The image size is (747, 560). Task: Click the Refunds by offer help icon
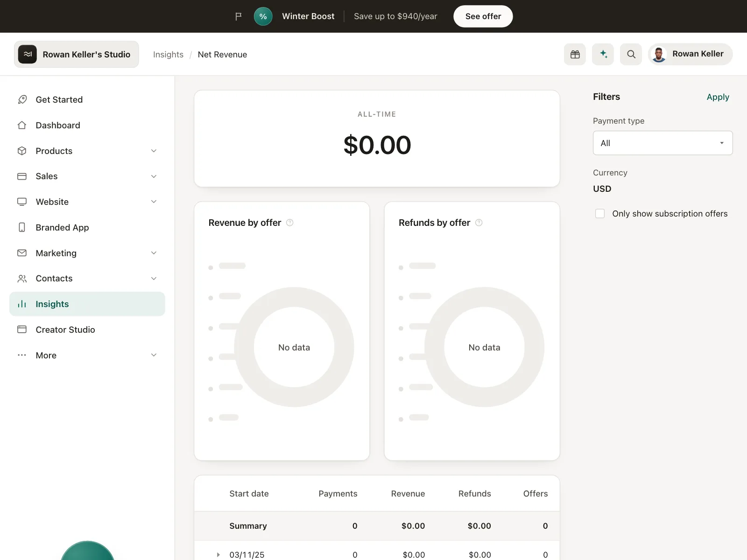coord(479,223)
